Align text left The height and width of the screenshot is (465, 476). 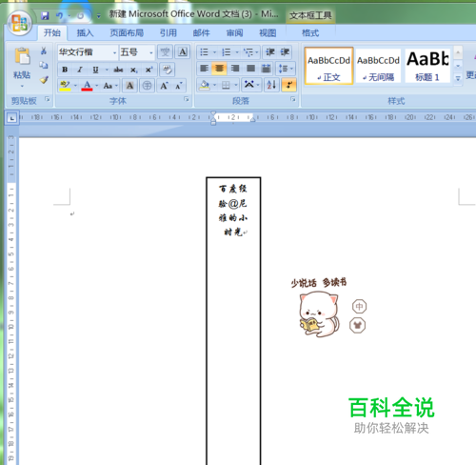click(205, 69)
